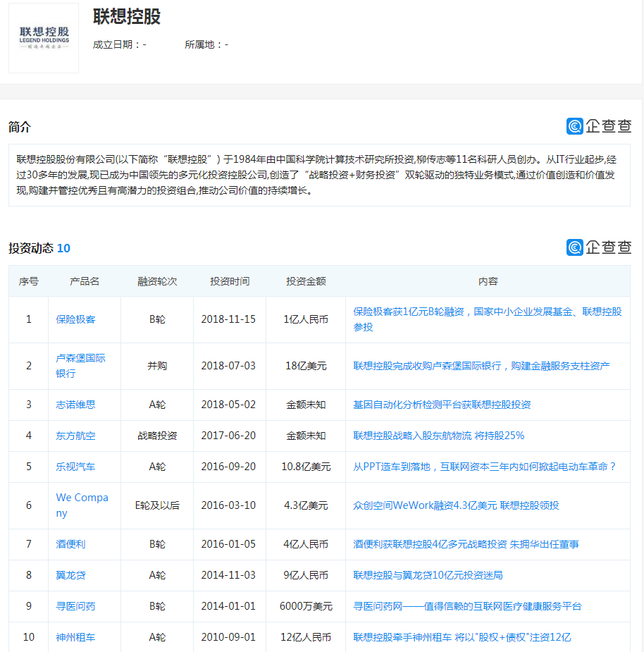644x652 pixels.
Task: Click the 10.8亿美元 amount cell
Action: 306,467
